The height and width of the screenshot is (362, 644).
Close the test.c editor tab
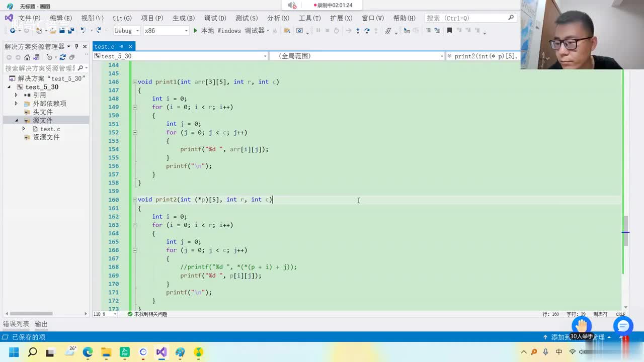pyautogui.click(x=130, y=47)
